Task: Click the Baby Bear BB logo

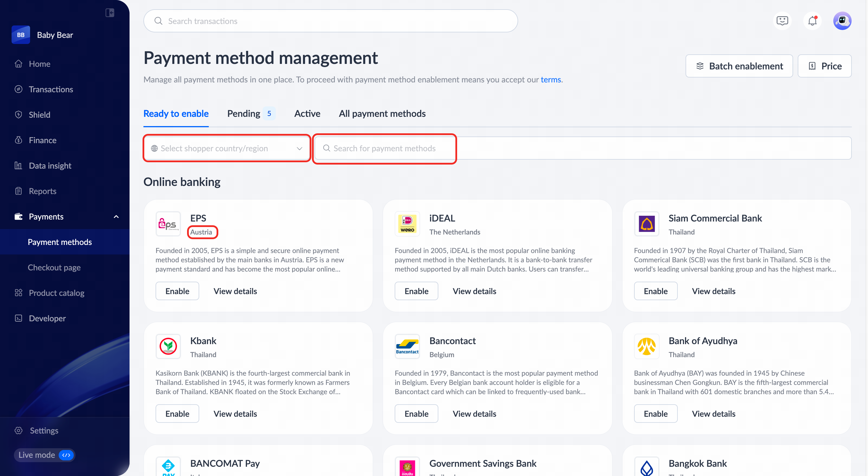Action: [x=21, y=35]
